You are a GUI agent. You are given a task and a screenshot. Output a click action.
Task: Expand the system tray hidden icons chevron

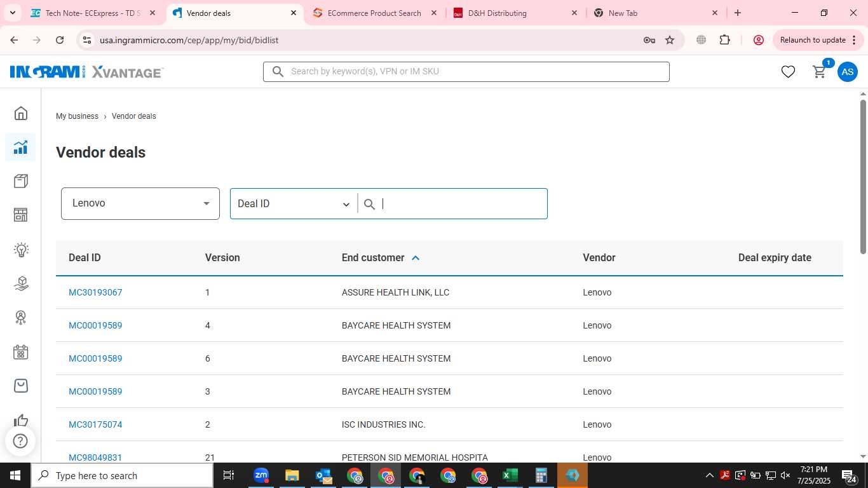710,475
